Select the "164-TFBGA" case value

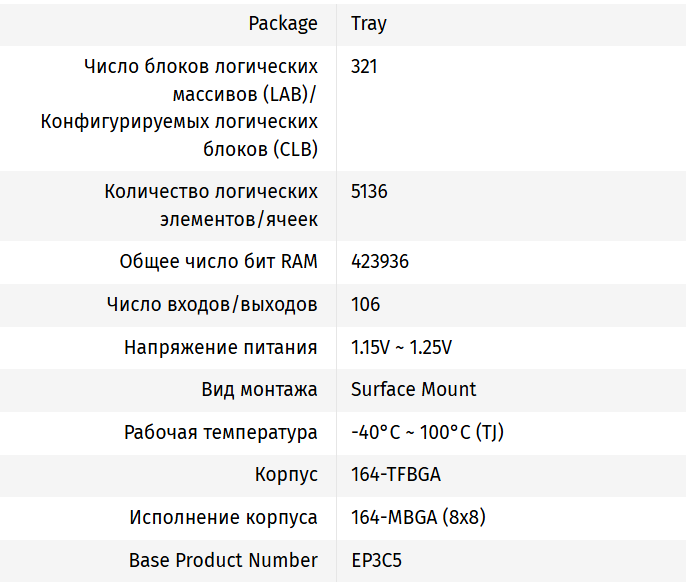coord(396,474)
